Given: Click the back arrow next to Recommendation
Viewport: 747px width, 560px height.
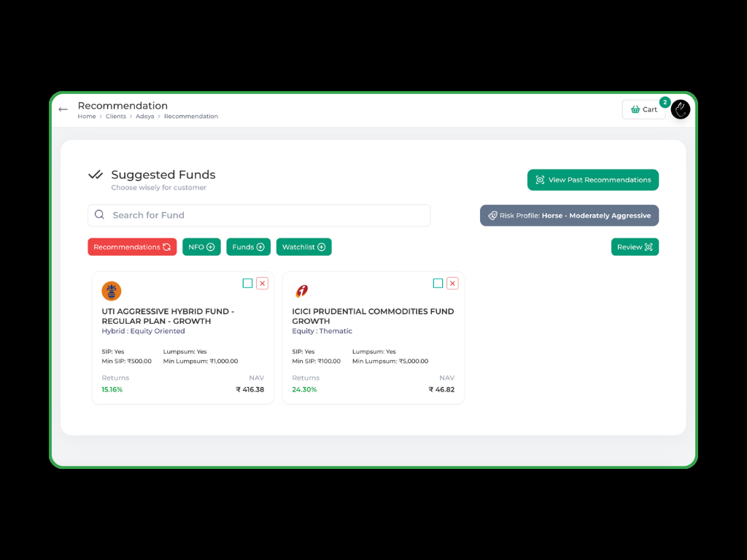Looking at the screenshot, I should 63,109.
